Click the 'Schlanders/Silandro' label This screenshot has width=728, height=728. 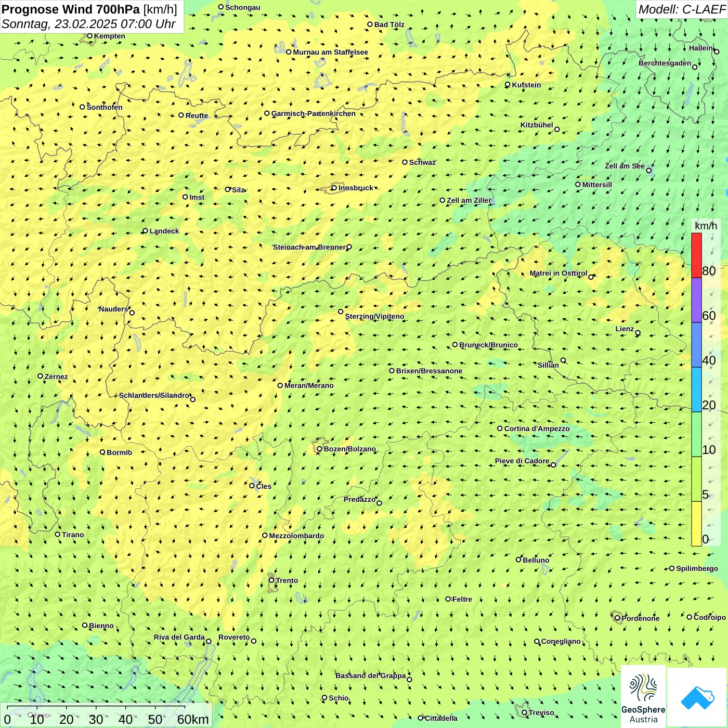point(154,395)
